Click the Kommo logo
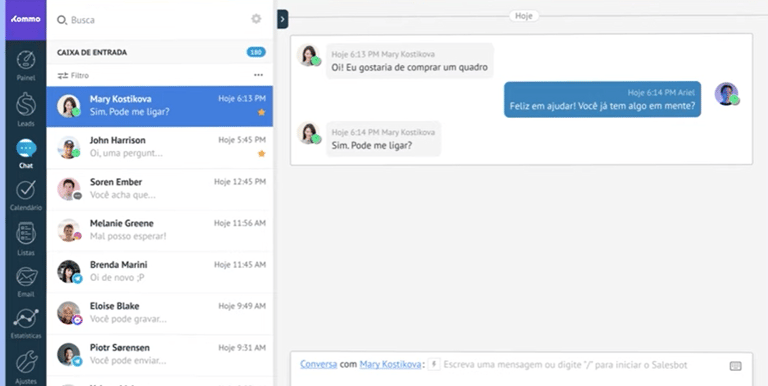Image resolution: width=768 pixels, height=386 pixels. [x=26, y=19]
